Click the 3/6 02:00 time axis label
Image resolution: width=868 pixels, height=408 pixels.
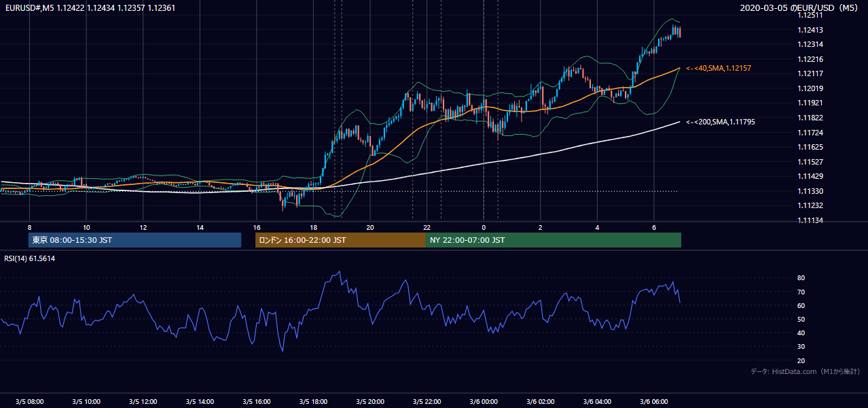(x=541, y=401)
